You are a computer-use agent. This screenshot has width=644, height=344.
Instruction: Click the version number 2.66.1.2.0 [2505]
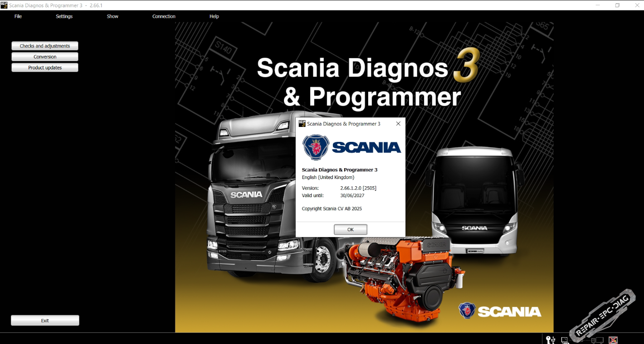click(358, 188)
